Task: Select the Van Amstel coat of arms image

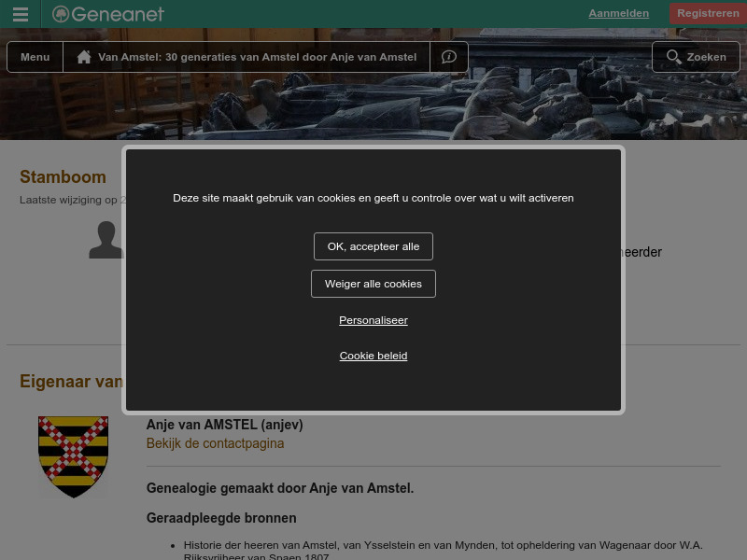Action: click(73, 456)
